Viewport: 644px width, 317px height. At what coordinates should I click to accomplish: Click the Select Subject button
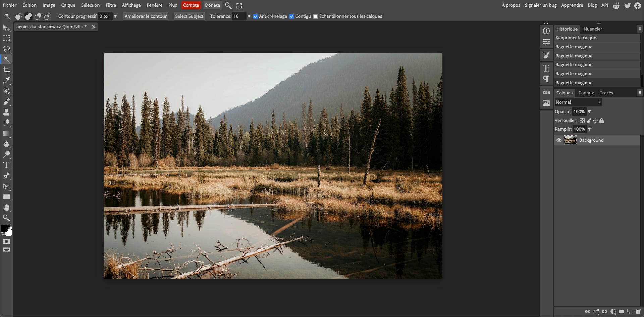189,16
